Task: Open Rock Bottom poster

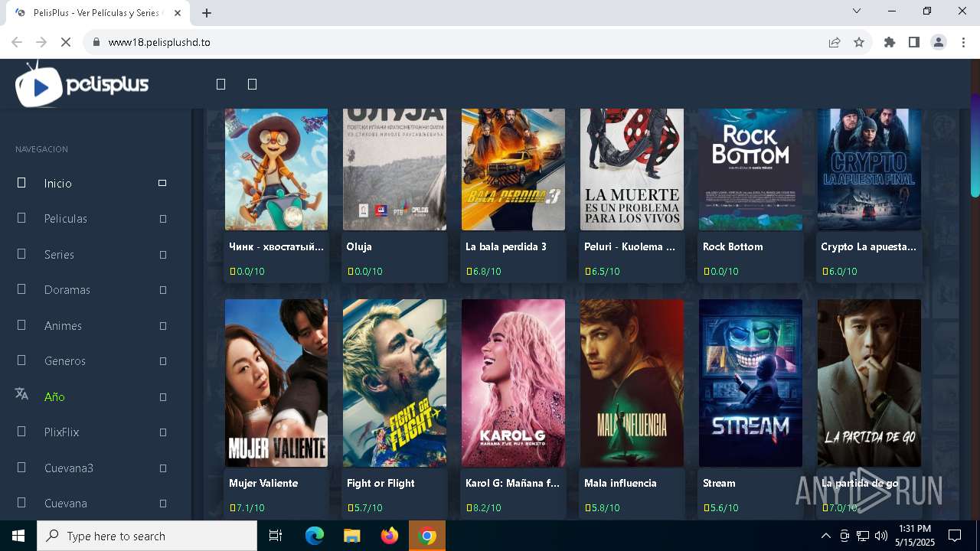Action: [x=750, y=169]
